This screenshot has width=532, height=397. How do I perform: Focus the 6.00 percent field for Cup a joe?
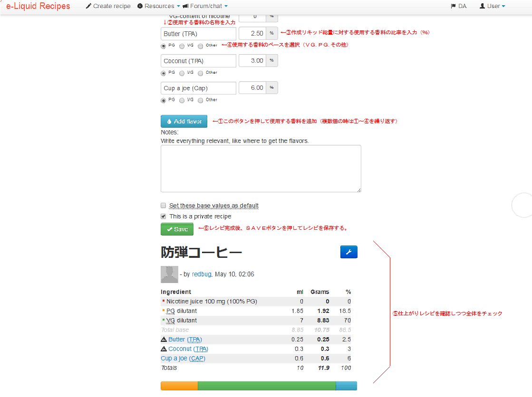coord(252,88)
